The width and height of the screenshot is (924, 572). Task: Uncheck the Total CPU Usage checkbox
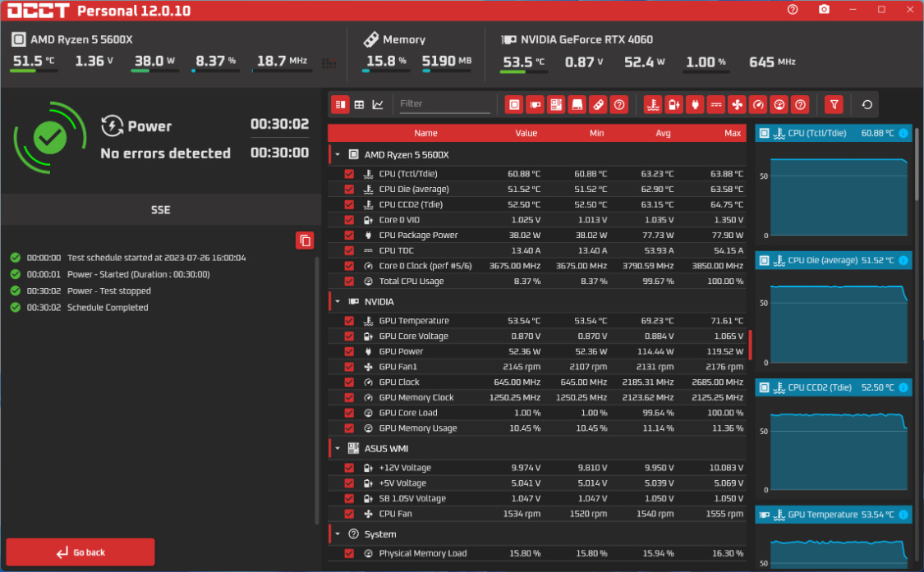349,281
